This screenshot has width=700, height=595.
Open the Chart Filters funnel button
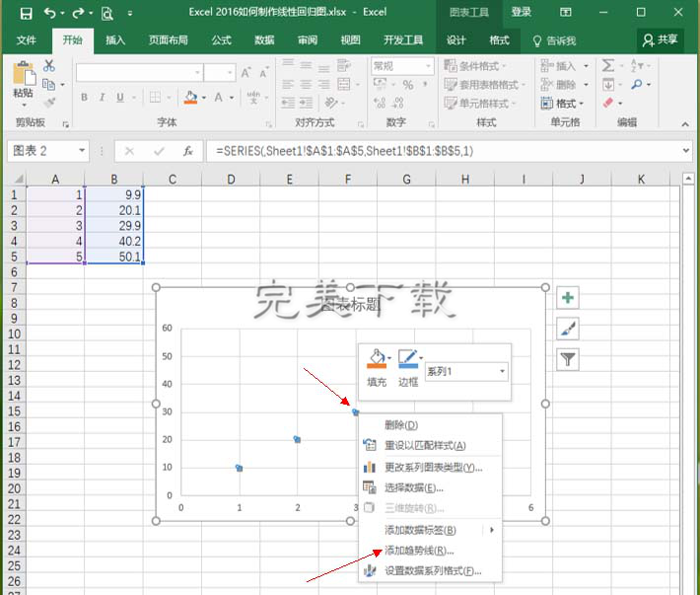[568, 359]
